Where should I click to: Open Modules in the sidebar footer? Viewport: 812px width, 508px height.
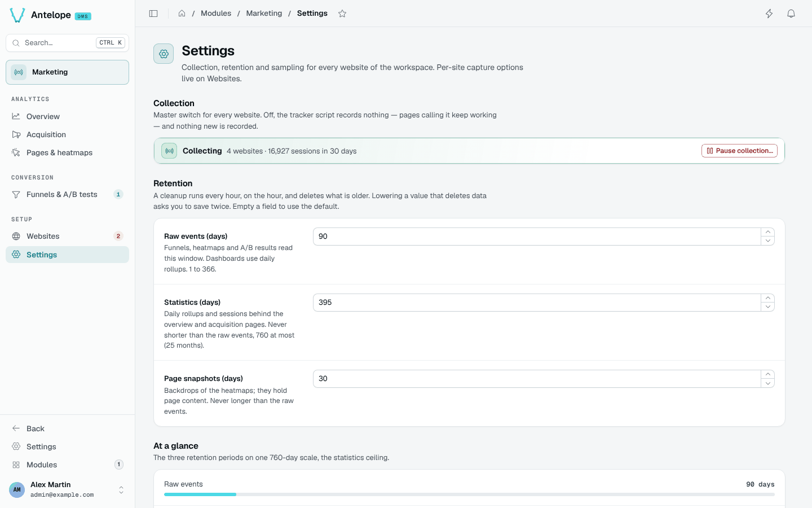[67, 465]
